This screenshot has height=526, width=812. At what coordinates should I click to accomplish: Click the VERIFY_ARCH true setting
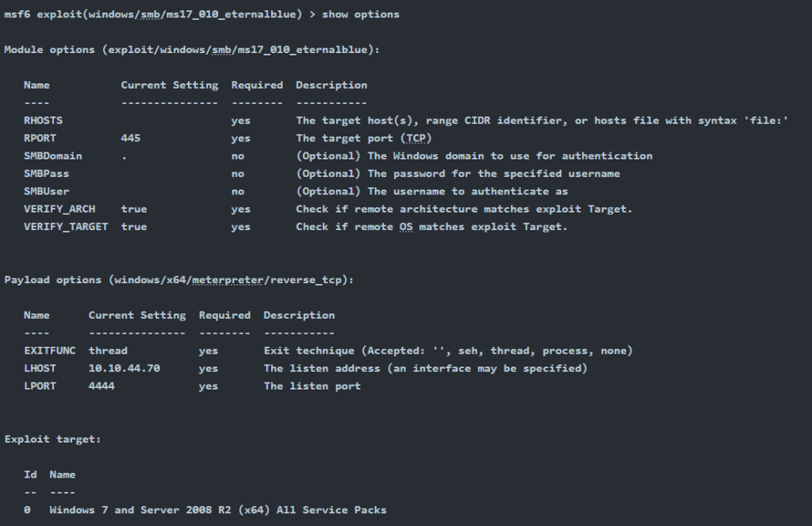coord(133,209)
